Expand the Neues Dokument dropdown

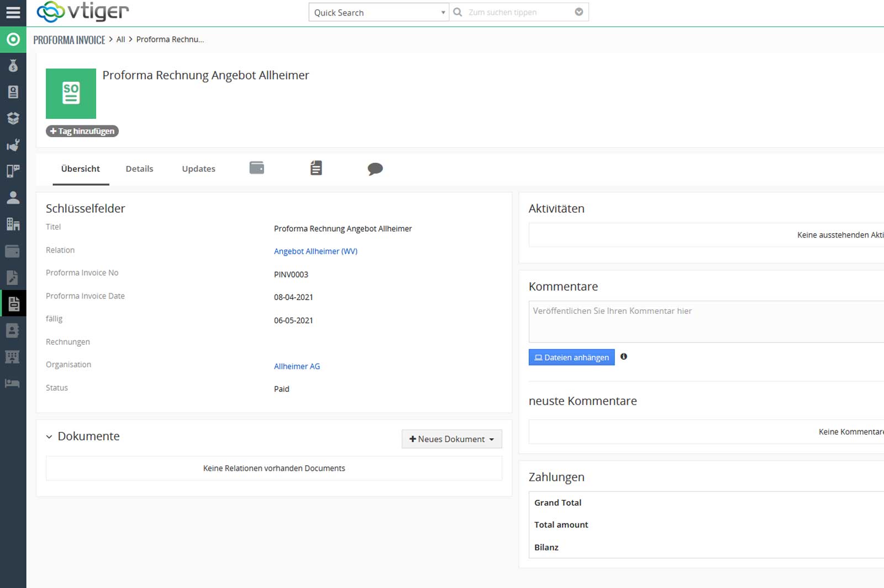click(x=492, y=439)
